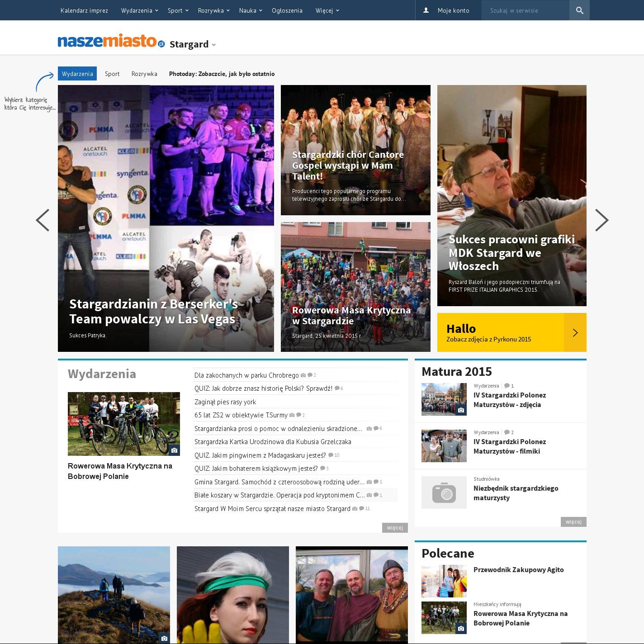
Task: Select the Wydarzenia category tab
Action: pos(77,74)
